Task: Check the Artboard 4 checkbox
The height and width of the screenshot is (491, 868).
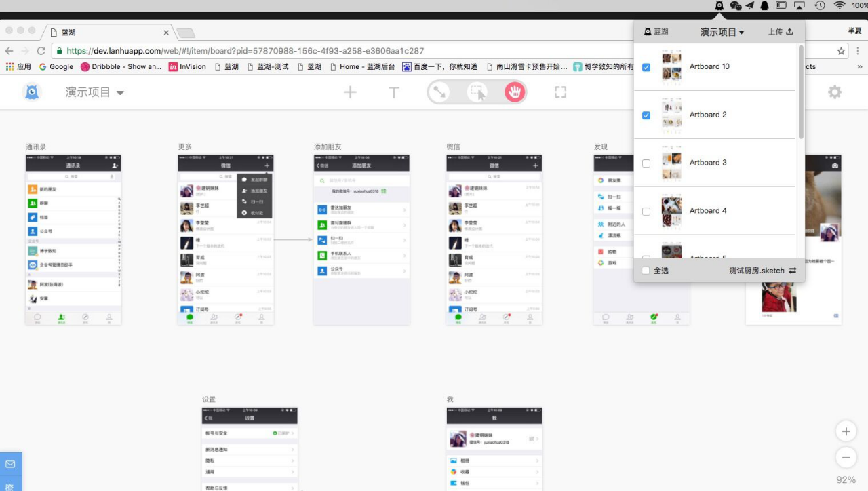Action: pyautogui.click(x=646, y=212)
